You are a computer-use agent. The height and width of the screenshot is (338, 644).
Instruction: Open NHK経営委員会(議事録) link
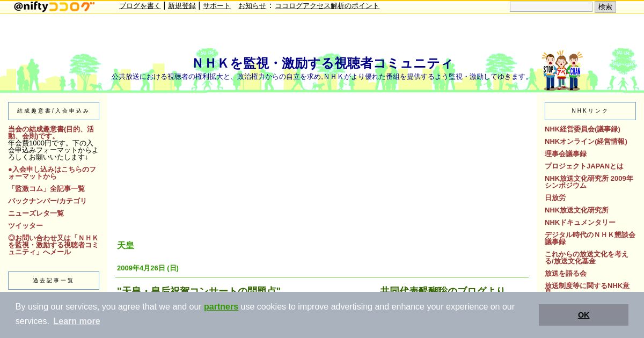582,129
